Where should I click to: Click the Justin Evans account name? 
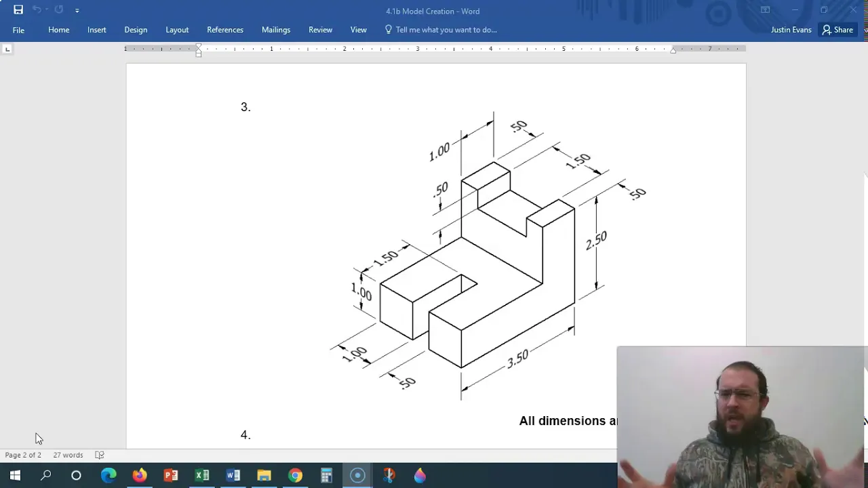791,30
